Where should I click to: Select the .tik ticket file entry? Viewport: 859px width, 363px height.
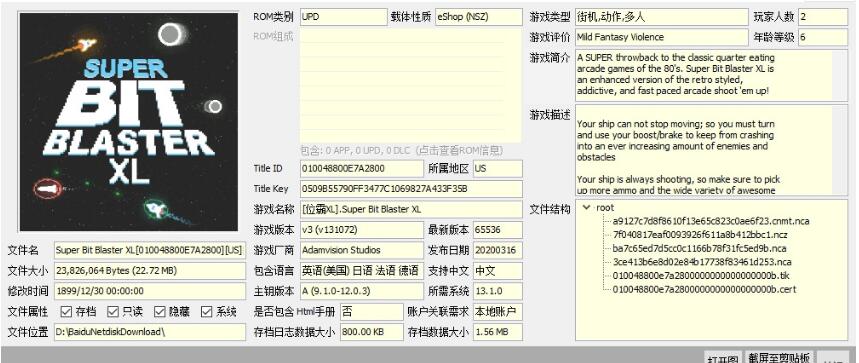point(701,275)
